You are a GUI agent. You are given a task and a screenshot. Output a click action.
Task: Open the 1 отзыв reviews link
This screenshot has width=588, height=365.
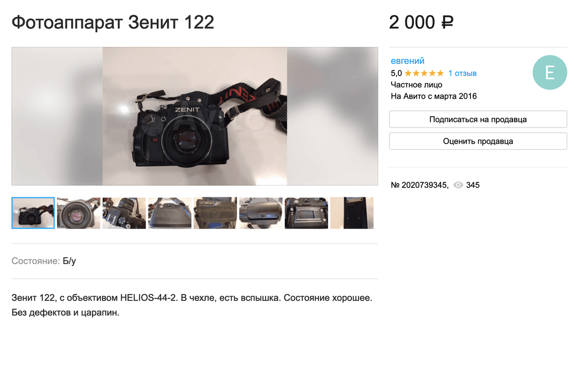(x=463, y=73)
